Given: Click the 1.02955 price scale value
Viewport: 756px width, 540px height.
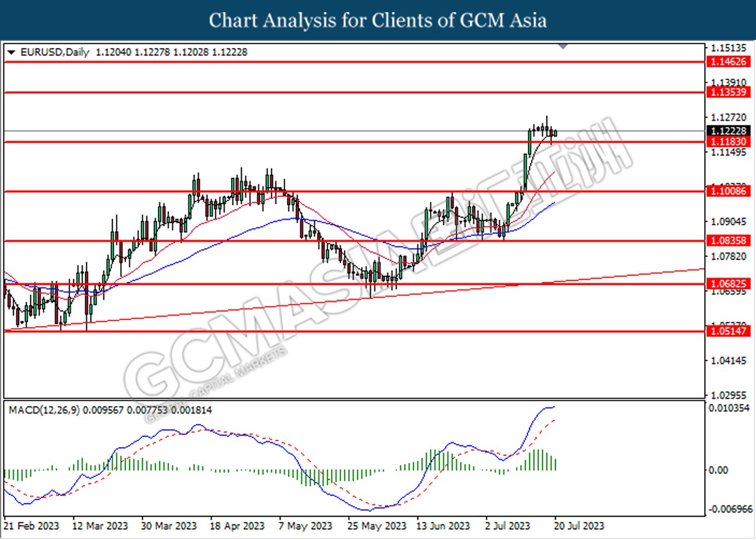Looking at the screenshot, I should (728, 395).
